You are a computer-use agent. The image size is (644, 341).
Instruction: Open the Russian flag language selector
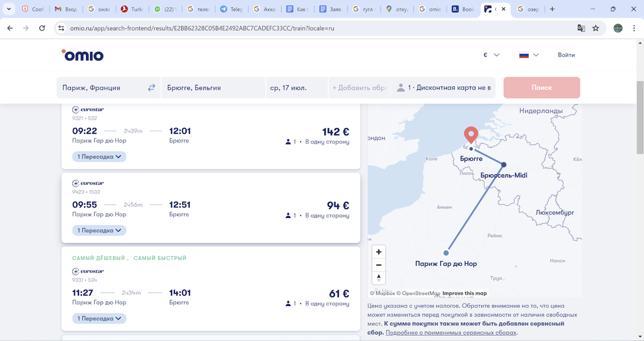tap(529, 55)
